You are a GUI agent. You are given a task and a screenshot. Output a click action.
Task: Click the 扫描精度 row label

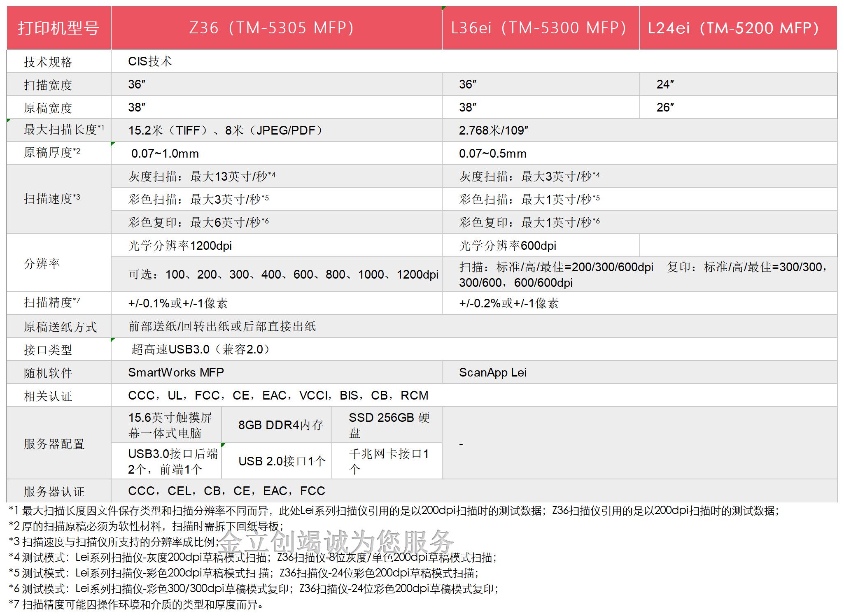59,303
